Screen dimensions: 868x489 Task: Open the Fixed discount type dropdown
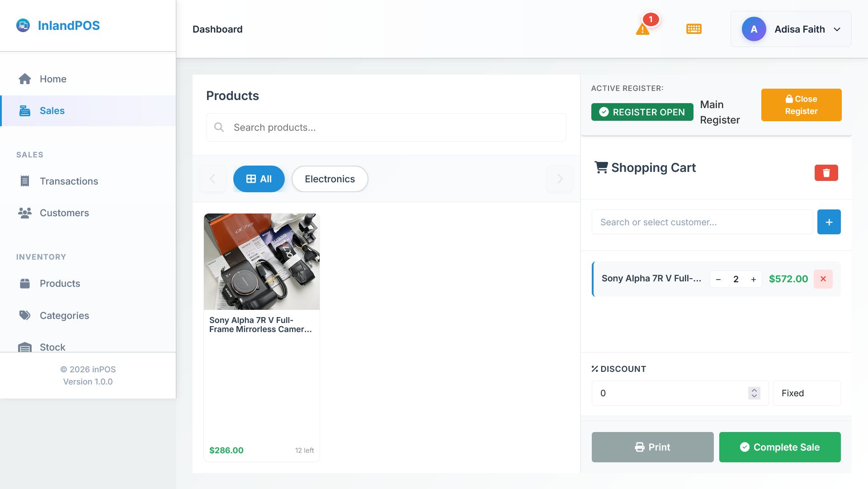[807, 393]
